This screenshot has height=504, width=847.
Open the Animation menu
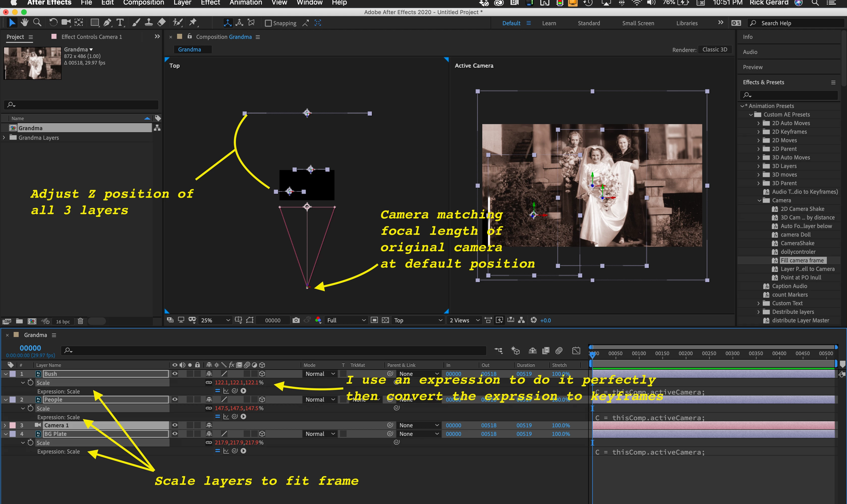pos(245,3)
